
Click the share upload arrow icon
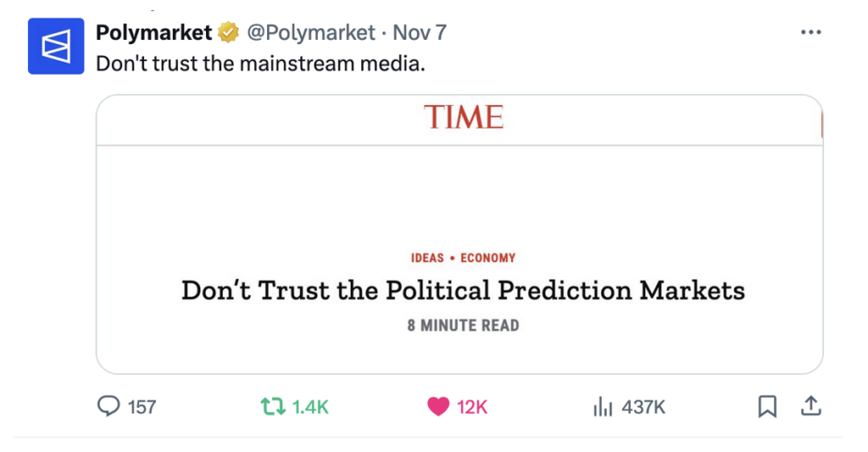(x=811, y=407)
